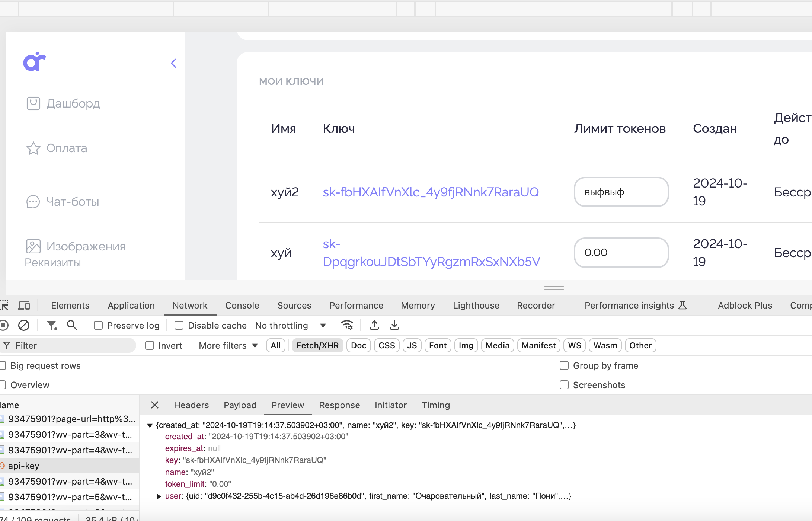Show the Response tab of the request
The width and height of the screenshot is (812, 521).
[339, 405]
